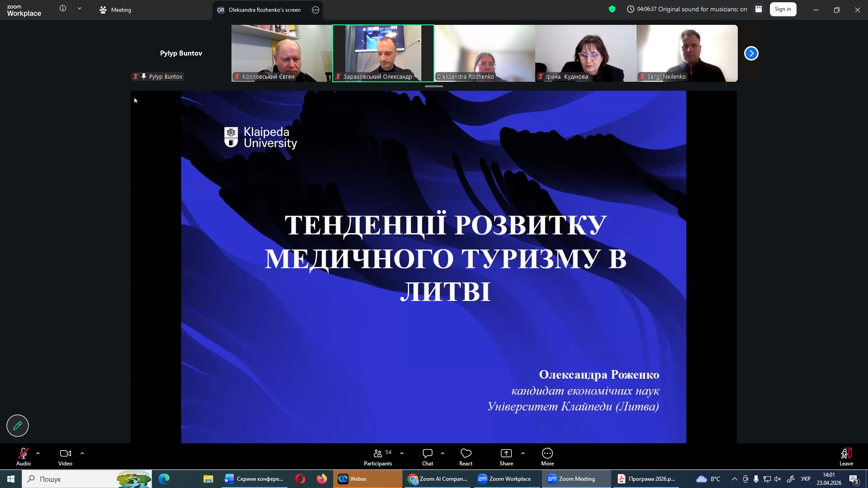
Task: Open the Chat panel
Action: point(427,456)
